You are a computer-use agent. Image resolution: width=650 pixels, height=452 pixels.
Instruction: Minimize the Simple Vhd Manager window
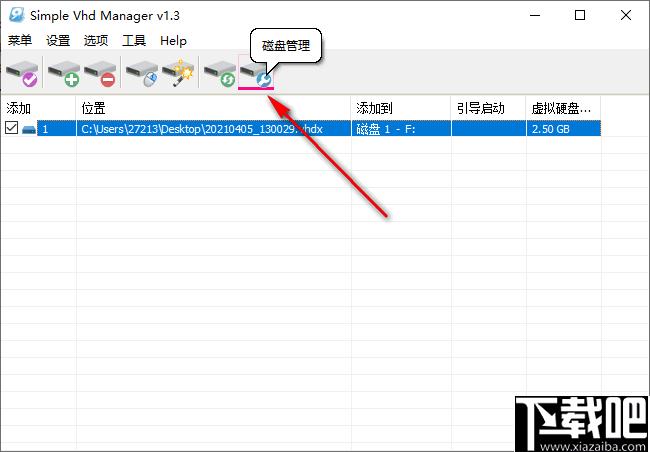(x=535, y=16)
